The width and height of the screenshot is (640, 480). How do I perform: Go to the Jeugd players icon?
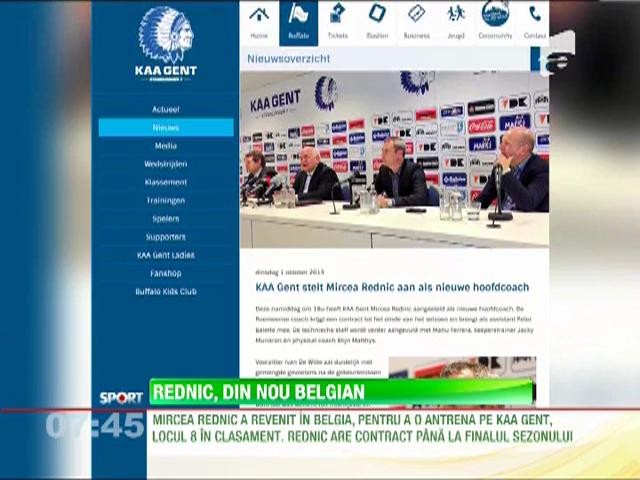(456, 14)
